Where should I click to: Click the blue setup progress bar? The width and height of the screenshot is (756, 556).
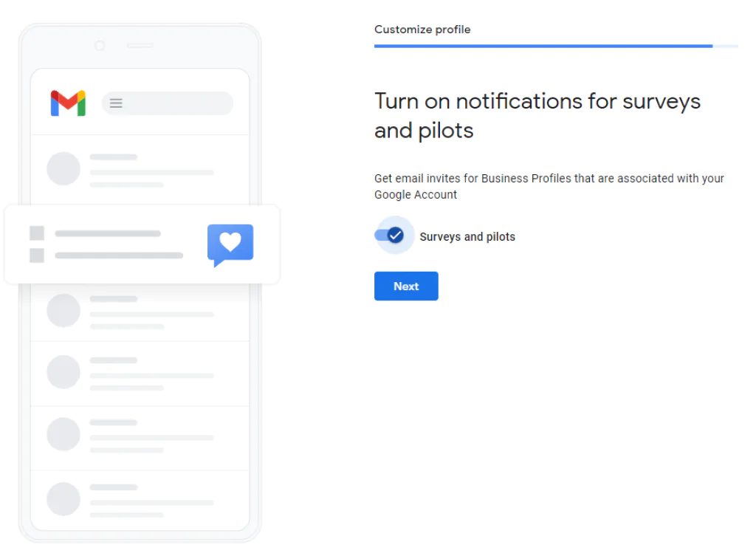tap(543, 47)
